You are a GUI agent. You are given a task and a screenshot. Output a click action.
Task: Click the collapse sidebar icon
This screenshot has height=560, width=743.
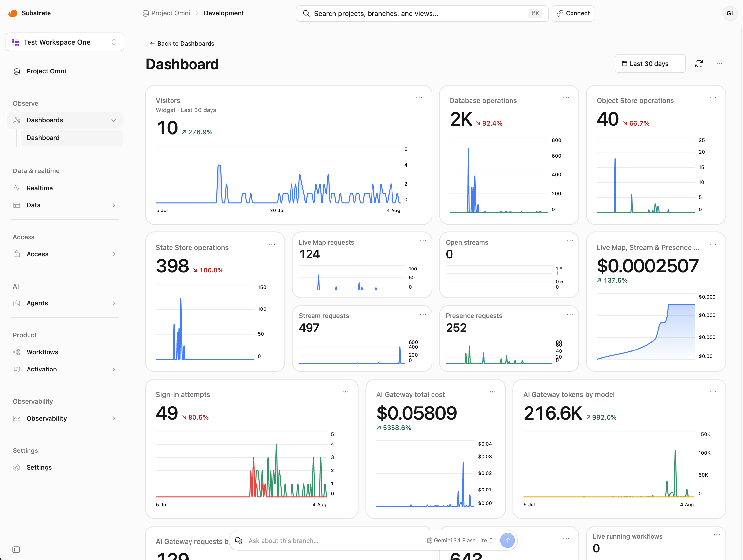[16, 550]
